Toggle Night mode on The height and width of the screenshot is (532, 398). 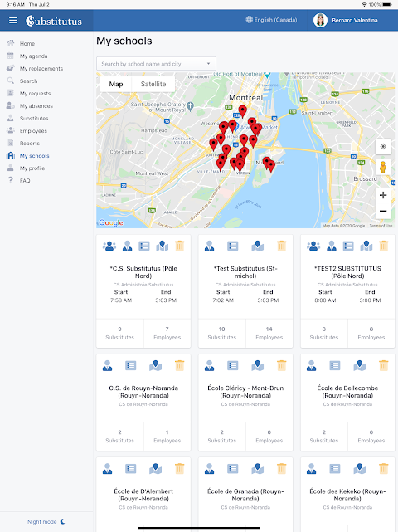pos(46,521)
